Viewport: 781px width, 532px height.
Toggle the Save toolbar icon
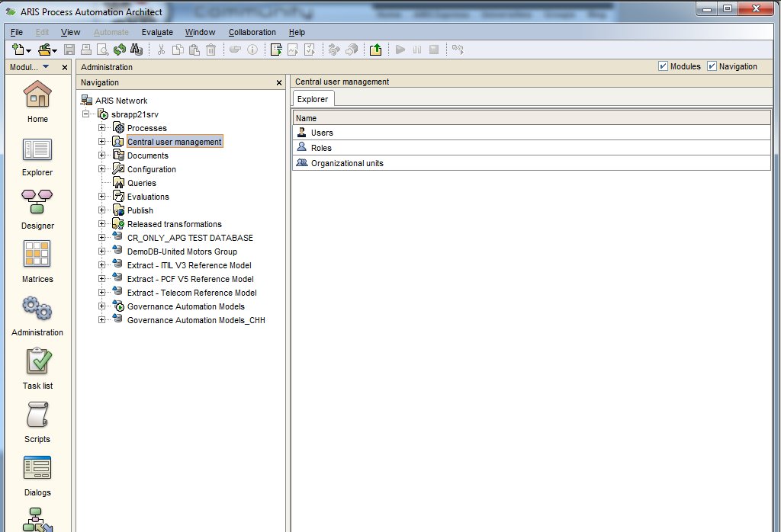coord(69,49)
